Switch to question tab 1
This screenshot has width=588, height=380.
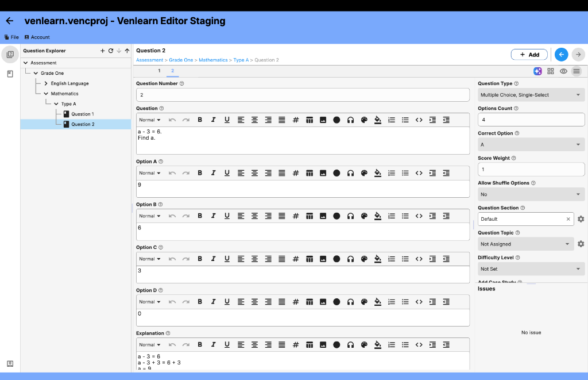point(159,71)
